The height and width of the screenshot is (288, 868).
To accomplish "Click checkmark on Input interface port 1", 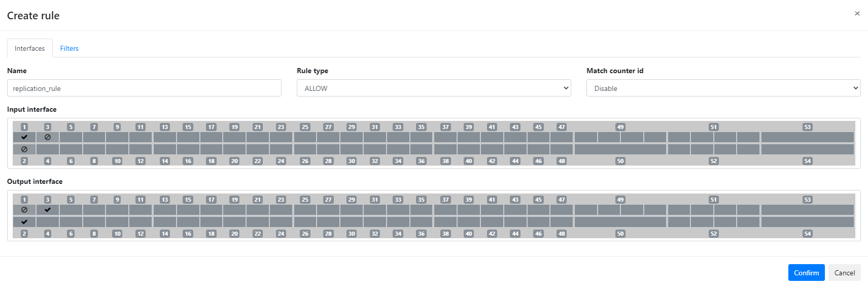I will coord(24,137).
